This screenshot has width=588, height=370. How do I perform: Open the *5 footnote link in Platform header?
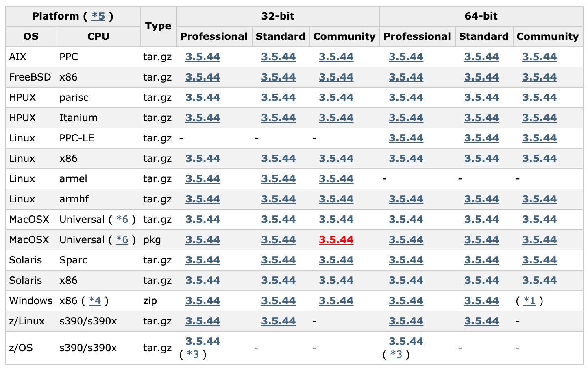pyautogui.click(x=98, y=16)
